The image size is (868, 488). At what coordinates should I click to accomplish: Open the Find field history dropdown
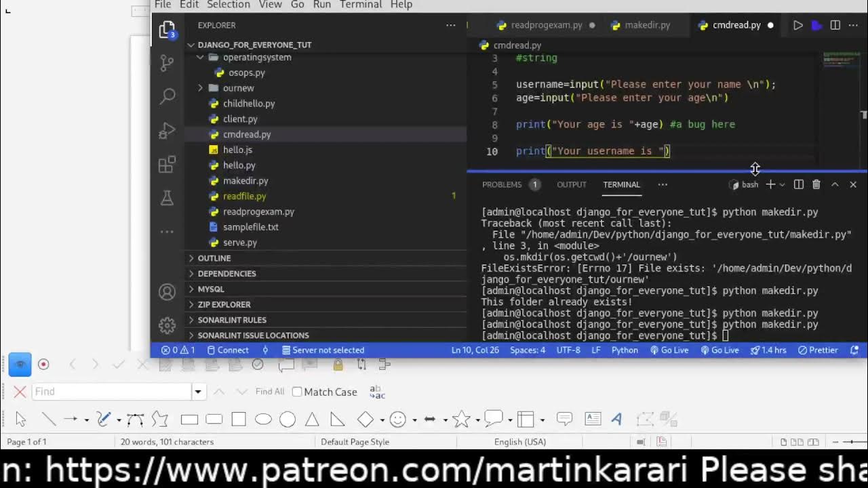pos(198,392)
